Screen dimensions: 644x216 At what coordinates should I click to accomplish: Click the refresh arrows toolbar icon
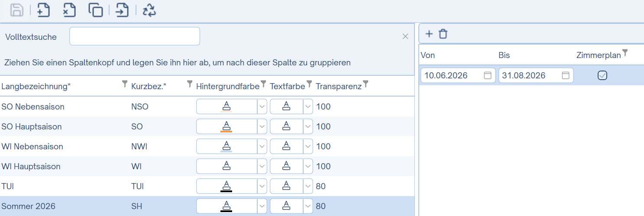click(x=149, y=10)
